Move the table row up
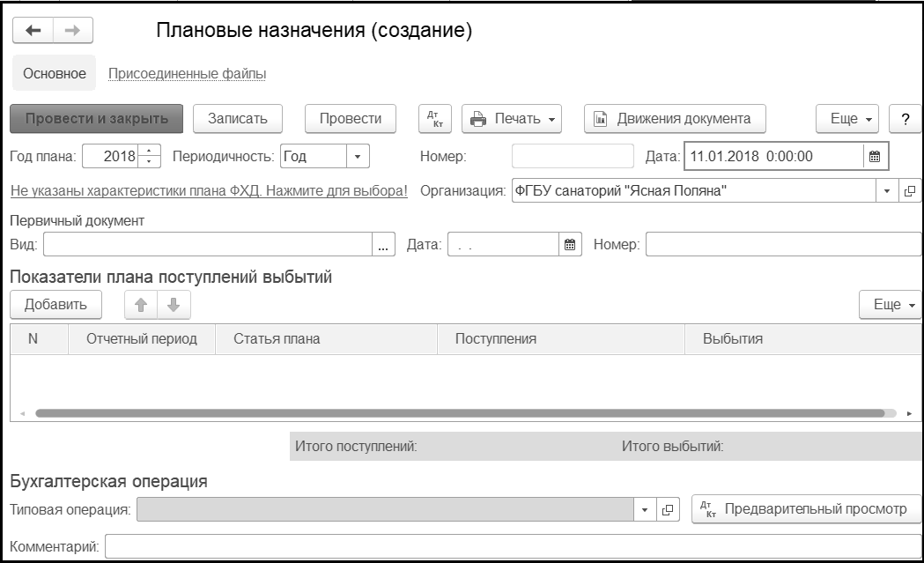 click(x=141, y=305)
